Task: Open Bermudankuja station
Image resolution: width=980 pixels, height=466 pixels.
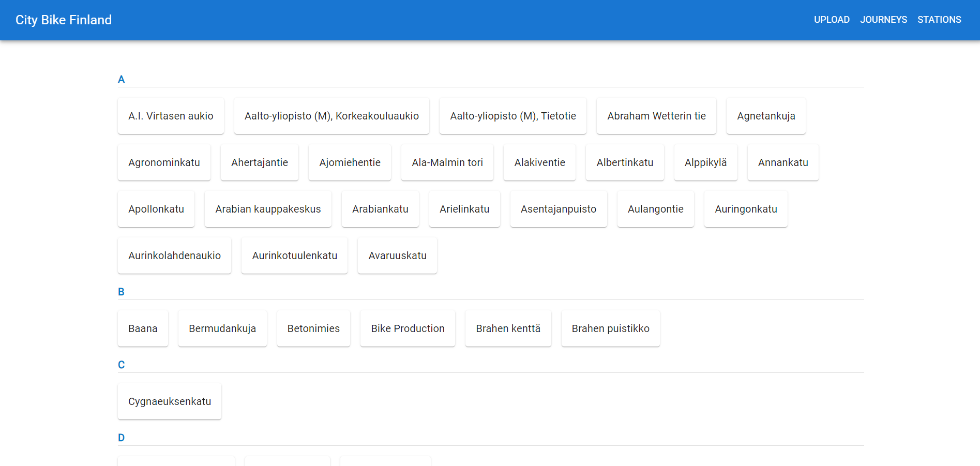Action: coord(222,328)
